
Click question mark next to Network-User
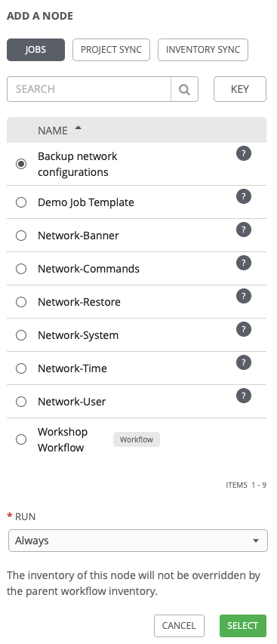pos(244,396)
